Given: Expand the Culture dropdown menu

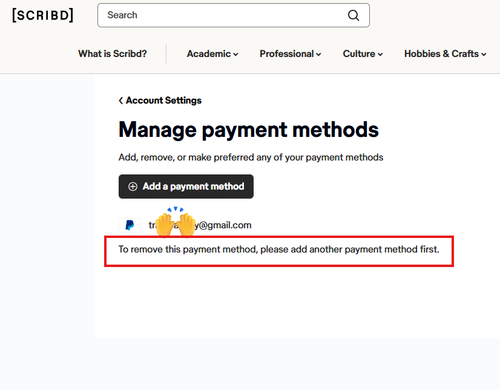Looking at the screenshot, I should pyautogui.click(x=363, y=54).
